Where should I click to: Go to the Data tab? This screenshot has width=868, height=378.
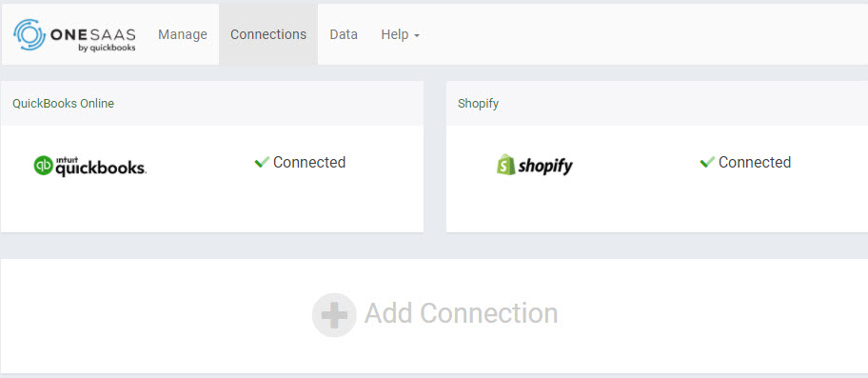tap(344, 34)
